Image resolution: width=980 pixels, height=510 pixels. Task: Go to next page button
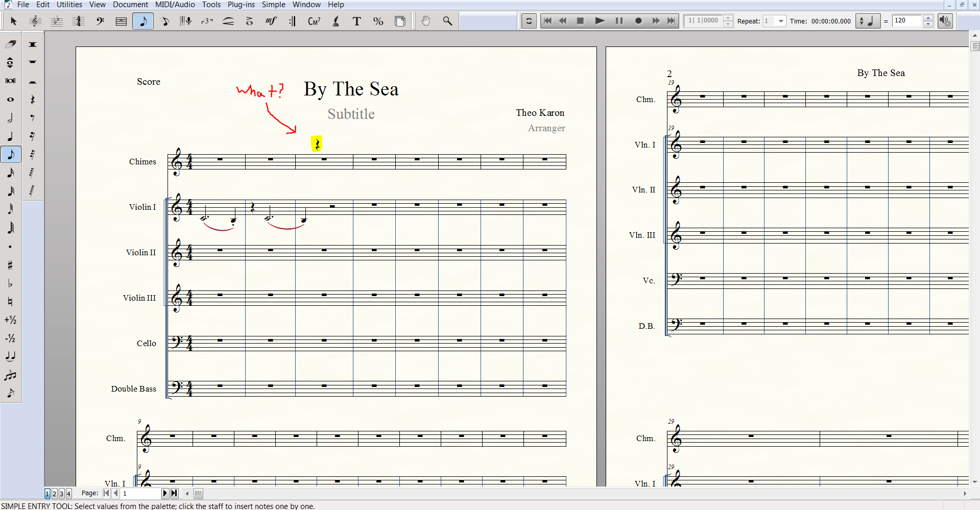pos(165,494)
